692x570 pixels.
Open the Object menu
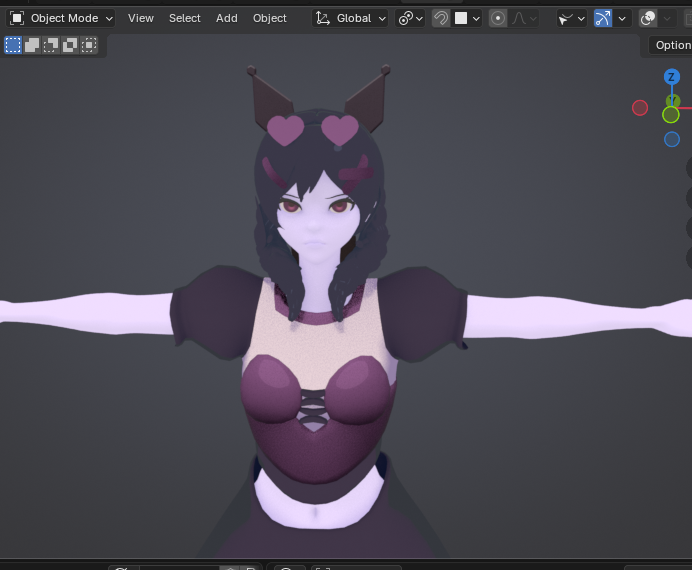tap(270, 19)
